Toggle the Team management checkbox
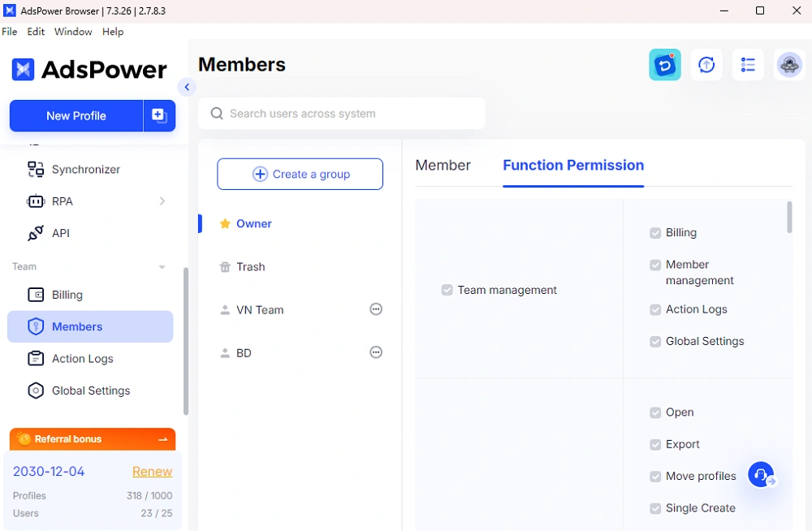The image size is (812, 531). 447,290
